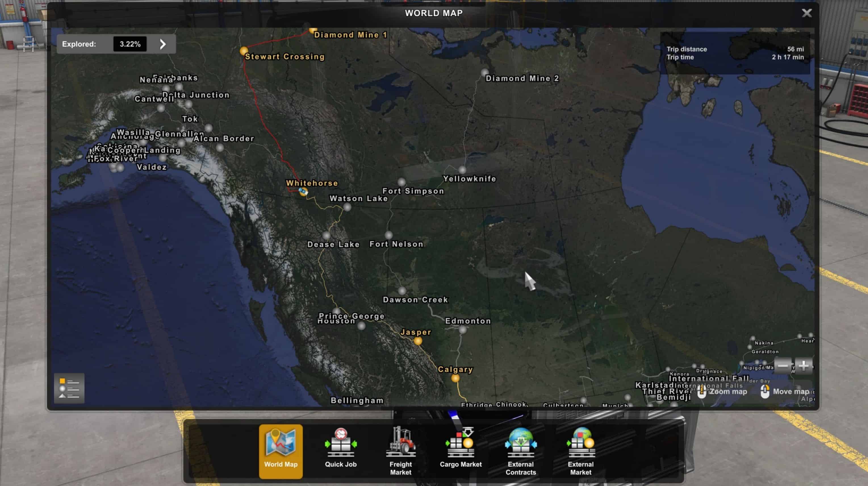Click the Fort Nelson city marker
This screenshot has width=868, height=486.
click(x=388, y=235)
